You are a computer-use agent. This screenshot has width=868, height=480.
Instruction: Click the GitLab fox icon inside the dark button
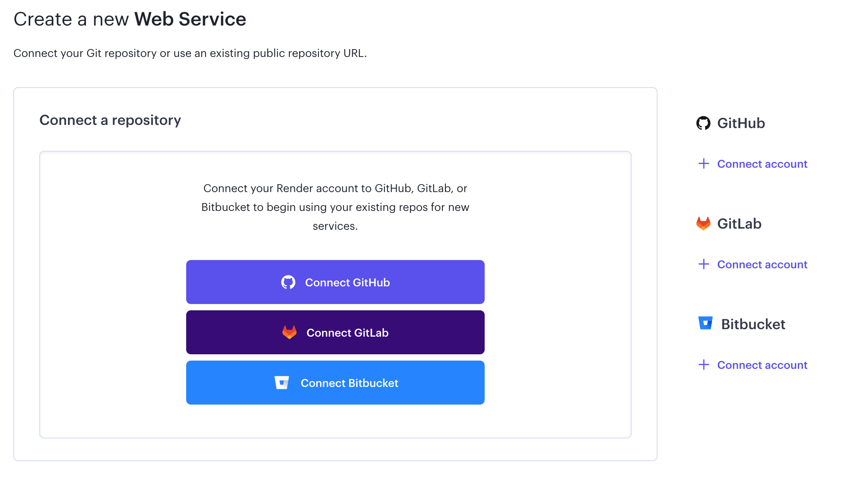click(x=289, y=332)
